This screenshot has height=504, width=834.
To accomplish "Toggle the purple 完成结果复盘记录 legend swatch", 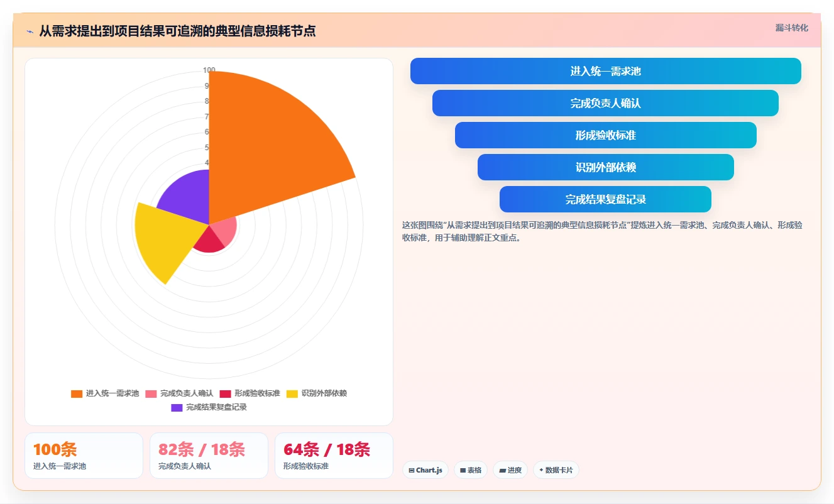I will [177, 407].
